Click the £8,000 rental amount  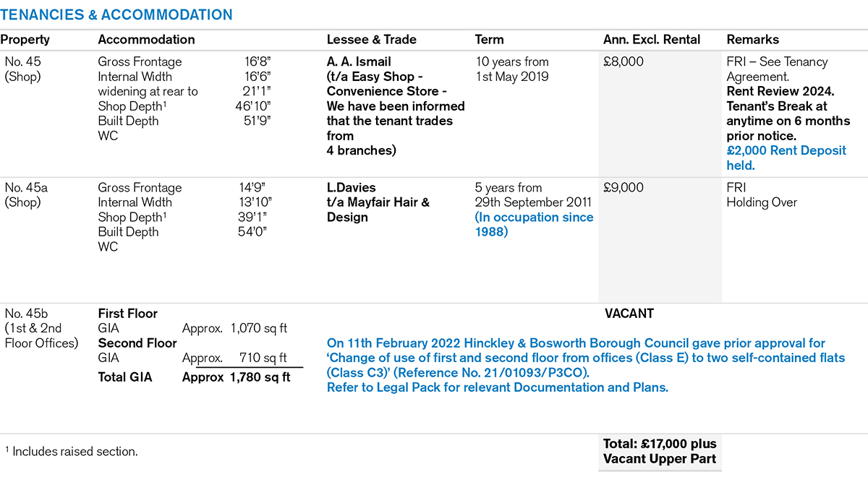point(624,62)
